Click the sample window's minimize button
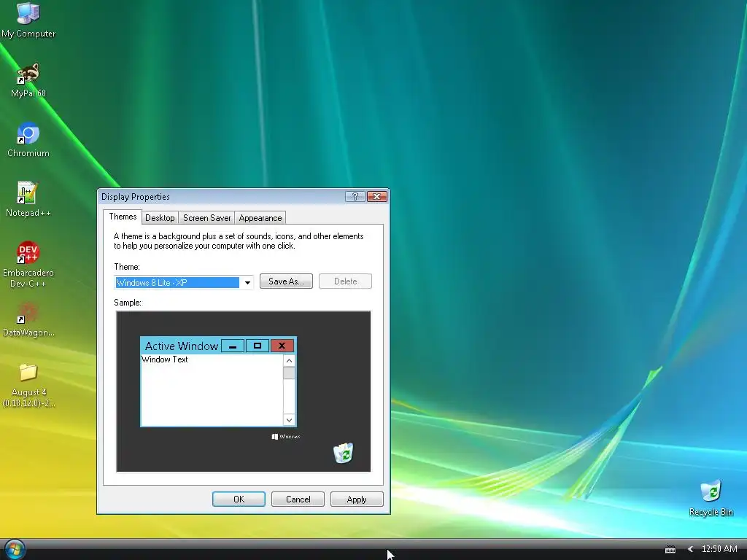The image size is (747, 560). tap(233, 346)
